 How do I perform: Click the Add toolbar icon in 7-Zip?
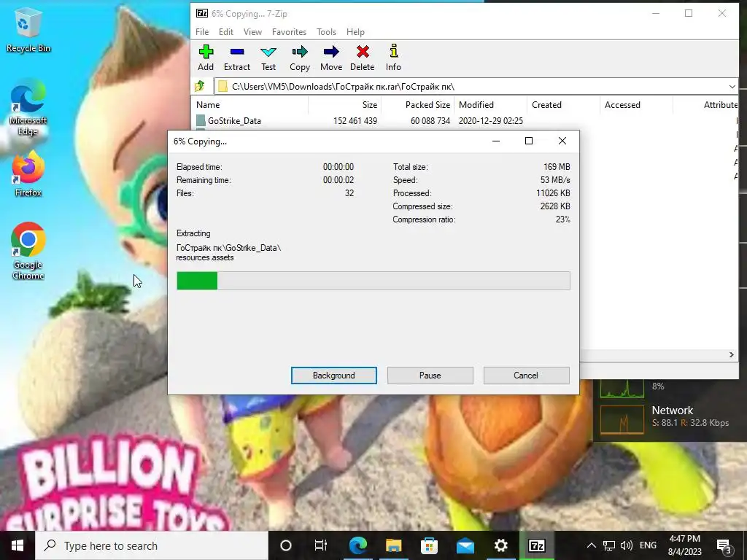click(x=206, y=58)
